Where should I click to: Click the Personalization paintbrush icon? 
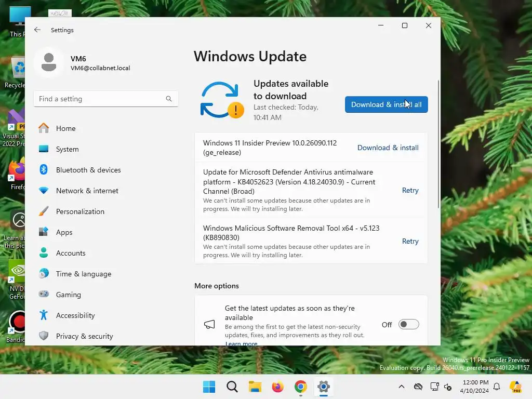(44, 211)
